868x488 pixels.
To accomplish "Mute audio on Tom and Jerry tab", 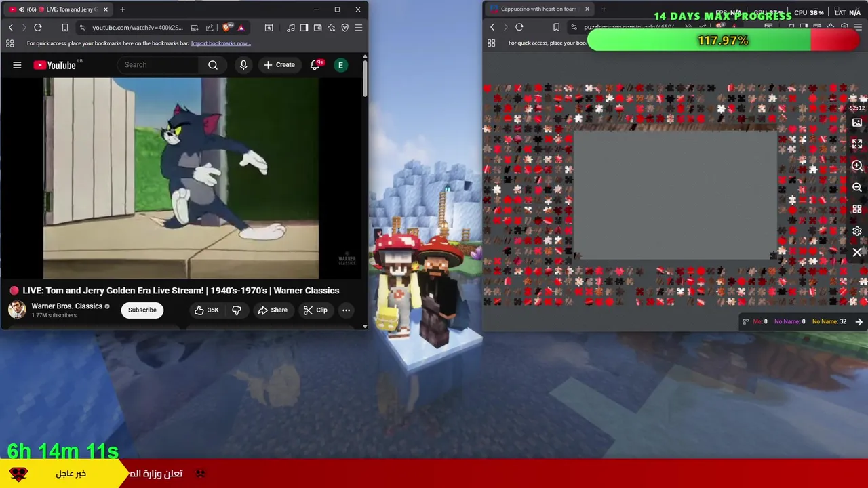I will (22, 9).
